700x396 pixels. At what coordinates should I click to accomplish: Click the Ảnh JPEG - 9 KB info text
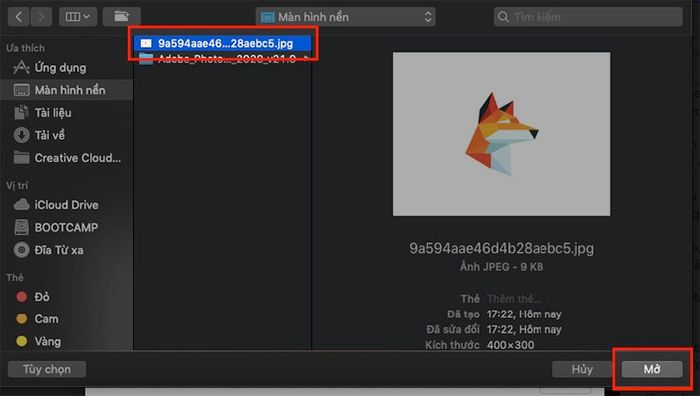click(x=501, y=267)
